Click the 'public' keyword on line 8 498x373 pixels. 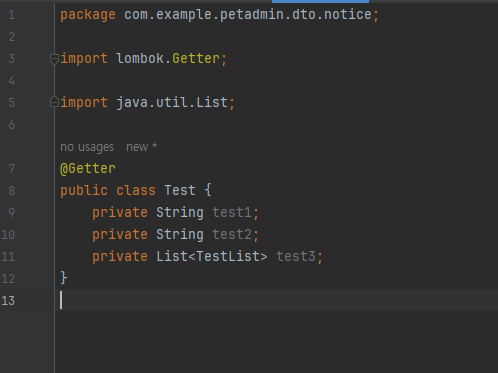[84, 191]
